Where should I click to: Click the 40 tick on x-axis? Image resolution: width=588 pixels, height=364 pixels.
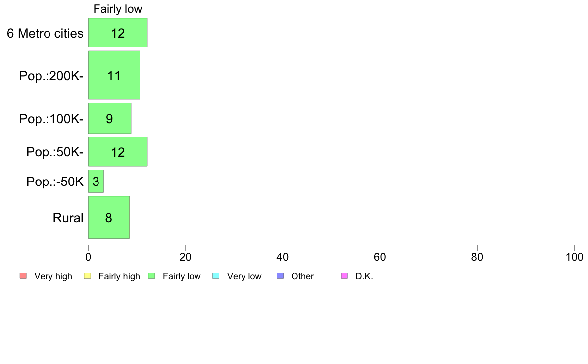283,257
